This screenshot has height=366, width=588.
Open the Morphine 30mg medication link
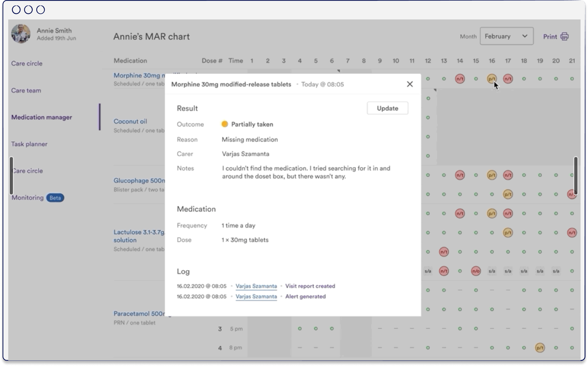[x=139, y=75]
